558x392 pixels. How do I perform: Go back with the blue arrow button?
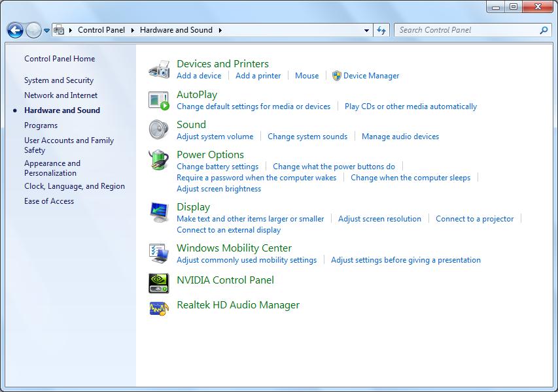click(x=15, y=30)
